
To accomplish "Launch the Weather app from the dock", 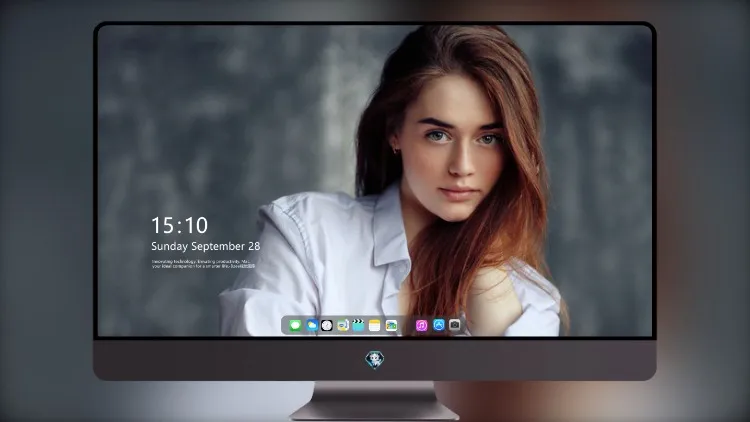I will coord(312,325).
